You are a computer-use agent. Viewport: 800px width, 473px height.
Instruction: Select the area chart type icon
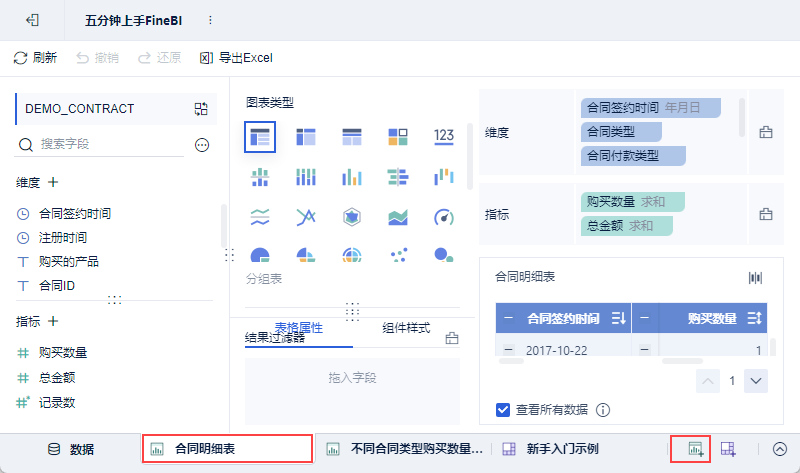point(397,217)
